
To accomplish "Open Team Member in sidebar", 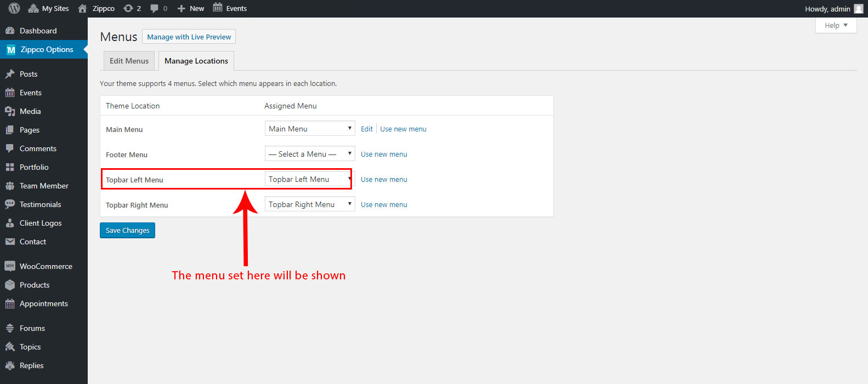I will pos(44,186).
